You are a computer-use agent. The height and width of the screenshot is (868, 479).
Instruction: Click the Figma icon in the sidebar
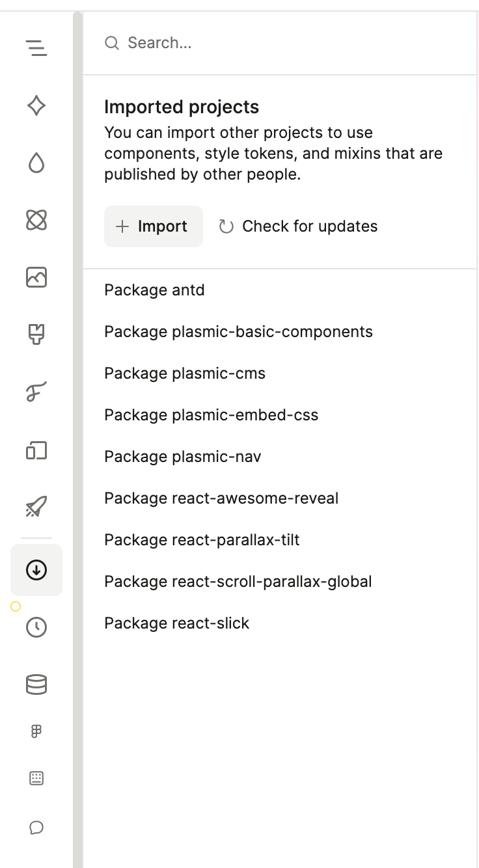tap(36, 731)
